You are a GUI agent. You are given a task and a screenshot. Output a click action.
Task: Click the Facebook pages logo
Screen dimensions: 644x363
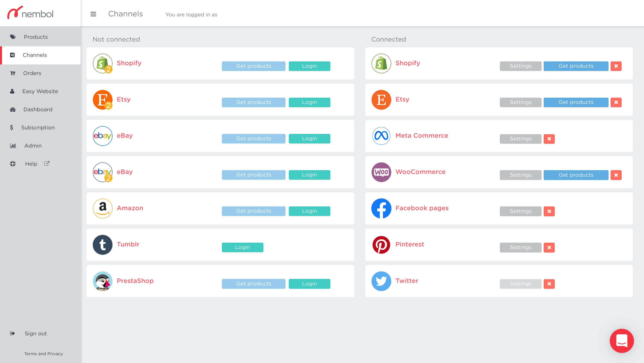381,208
